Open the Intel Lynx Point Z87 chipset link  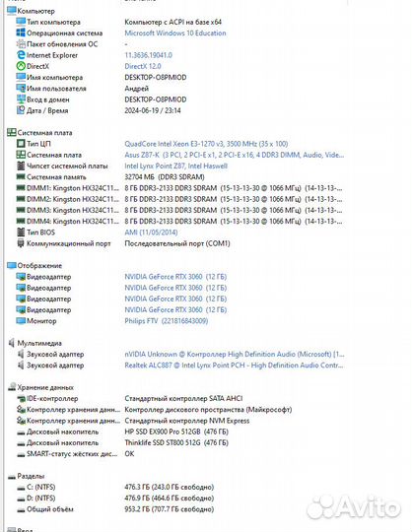pos(175,166)
